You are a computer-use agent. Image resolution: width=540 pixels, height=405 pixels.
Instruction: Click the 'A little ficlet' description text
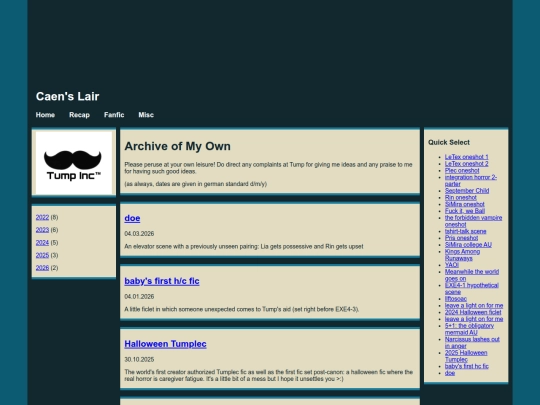click(242, 309)
